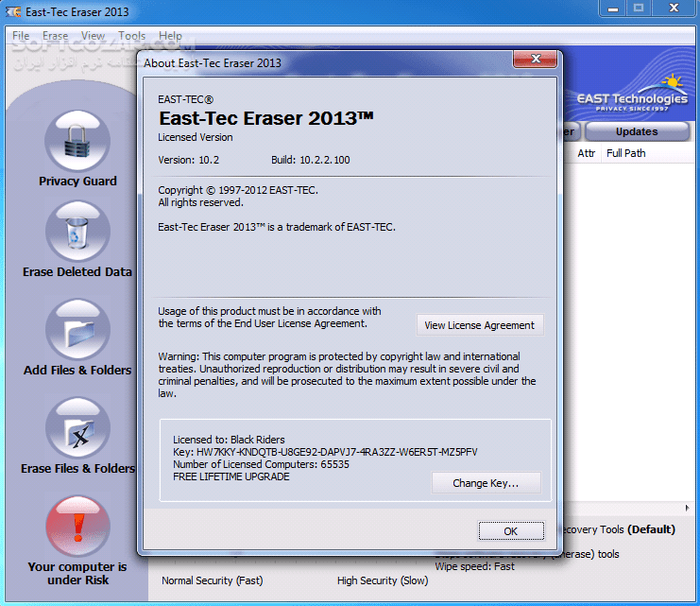Click the Change Key... button
This screenshot has height=606, width=700.
pos(486,483)
